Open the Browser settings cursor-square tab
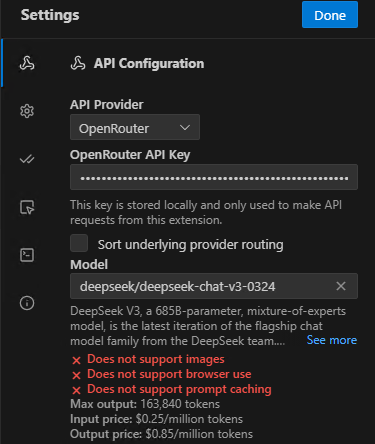This screenshot has width=375, height=444. (27, 207)
